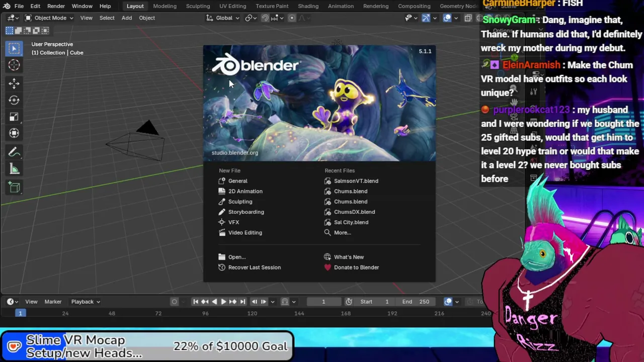Toggle proportional editing in viewport header

coord(292,18)
